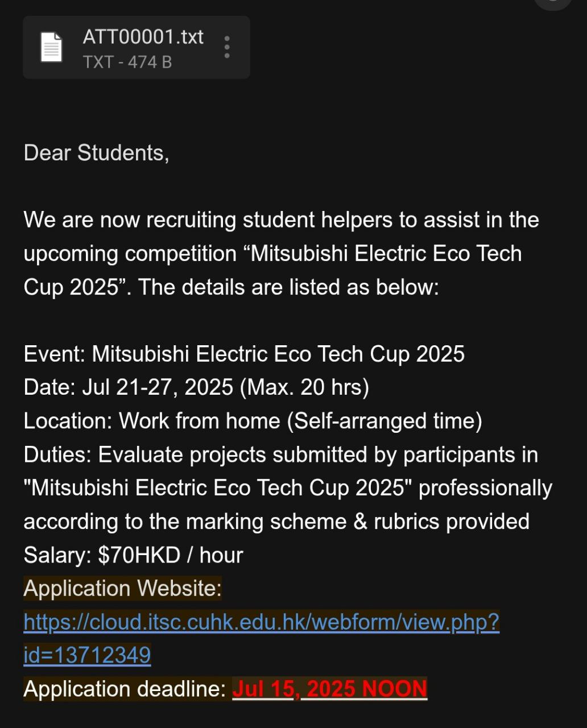Click 'The details are listed as below' text
Viewport: 587px width, 728px height.
coord(289,287)
